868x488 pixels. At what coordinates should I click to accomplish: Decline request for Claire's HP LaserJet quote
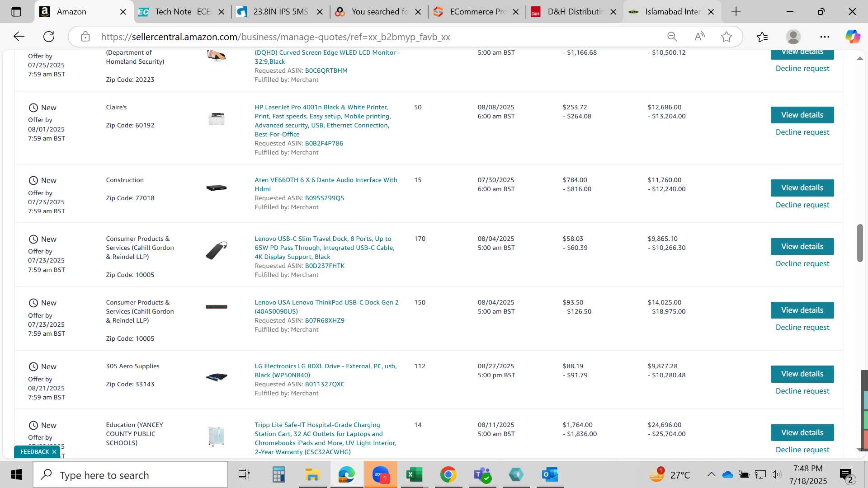[x=802, y=132]
